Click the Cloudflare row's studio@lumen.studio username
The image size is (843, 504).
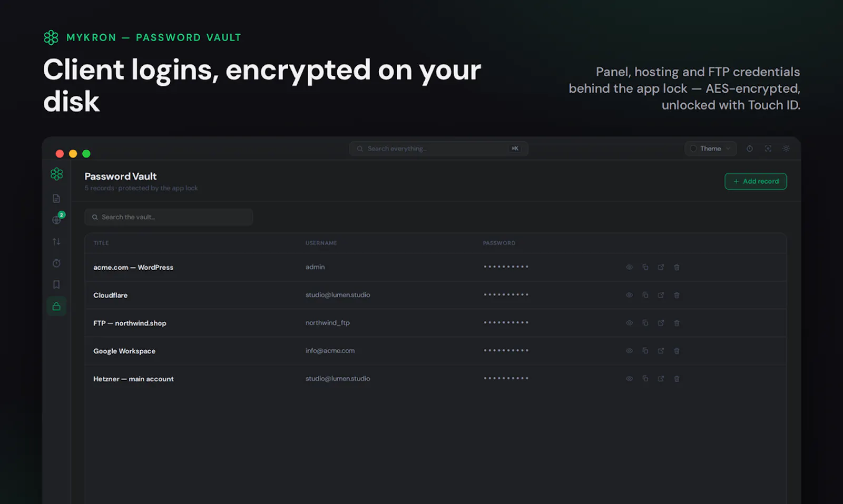tap(338, 295)
